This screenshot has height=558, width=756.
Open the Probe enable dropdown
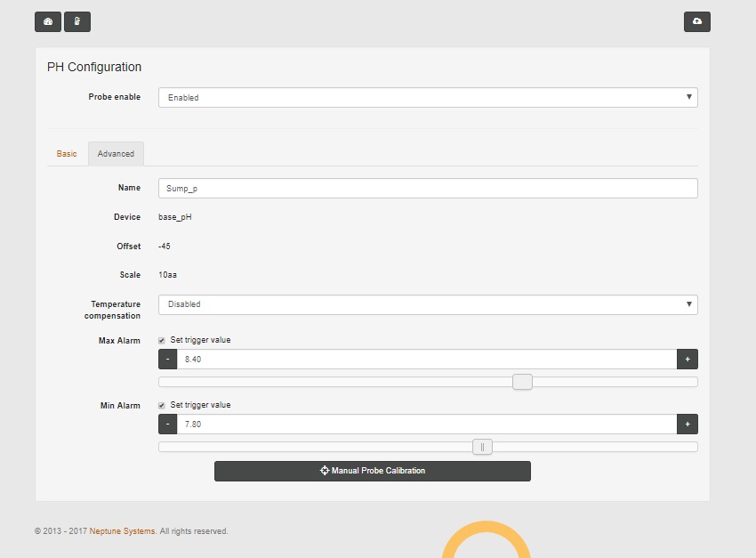coord(428,97)
